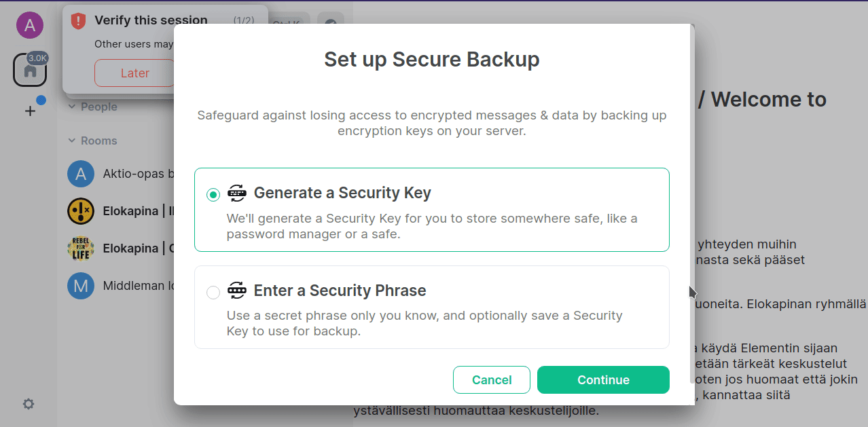
Task: Open the Aktio-opas room avatar
Action: coord(81,174)
